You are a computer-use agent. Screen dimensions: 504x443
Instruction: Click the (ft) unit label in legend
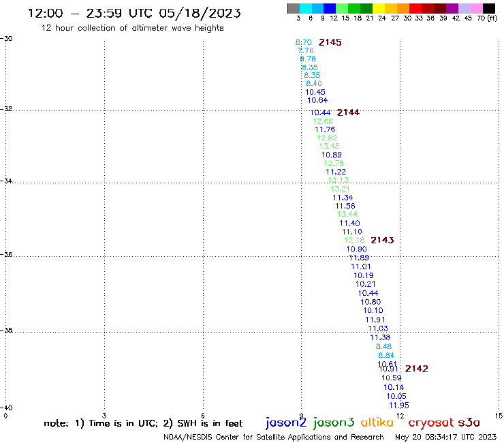point(492,18)
